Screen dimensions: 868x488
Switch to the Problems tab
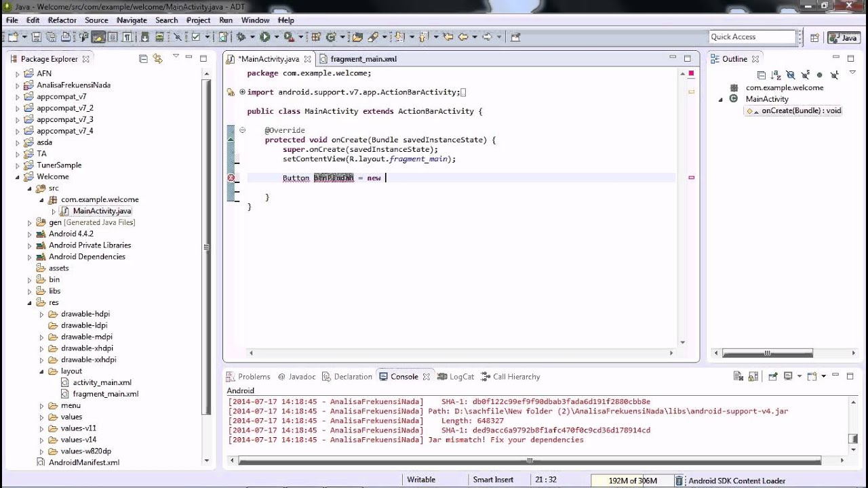[249, 377]
